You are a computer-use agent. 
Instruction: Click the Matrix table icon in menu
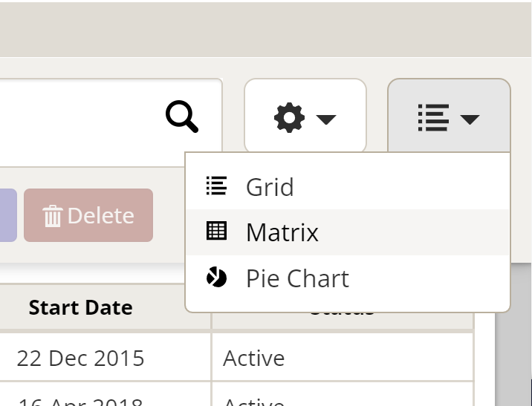216,232
